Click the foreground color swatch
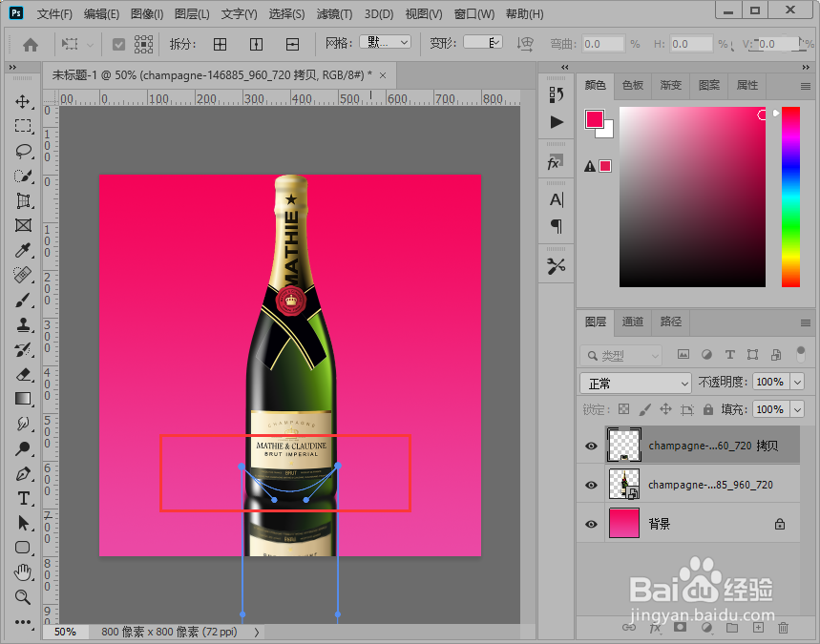820x644 pixels. coord(594,119)
